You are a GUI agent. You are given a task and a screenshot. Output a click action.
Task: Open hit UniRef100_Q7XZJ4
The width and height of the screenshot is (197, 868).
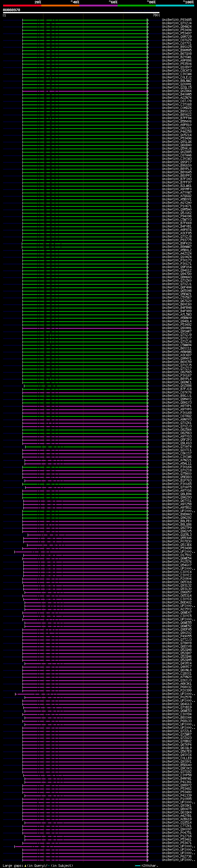click(x=177, y=23)
